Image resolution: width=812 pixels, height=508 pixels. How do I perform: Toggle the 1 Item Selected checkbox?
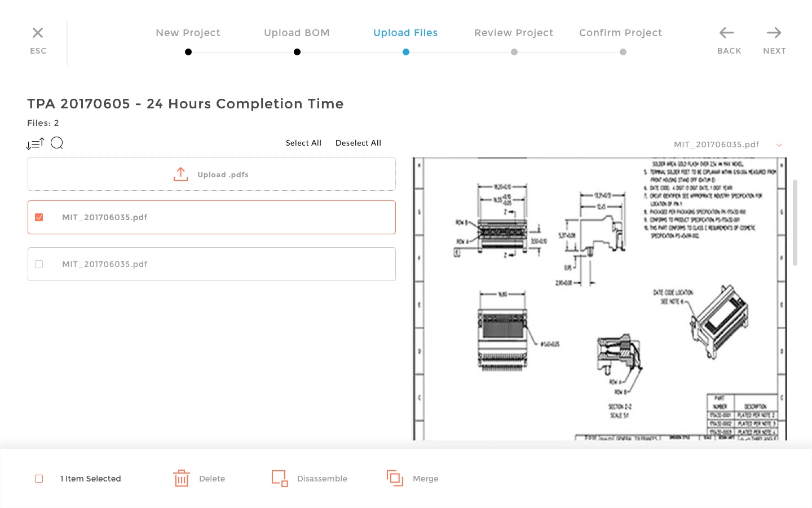coord(39,479)
